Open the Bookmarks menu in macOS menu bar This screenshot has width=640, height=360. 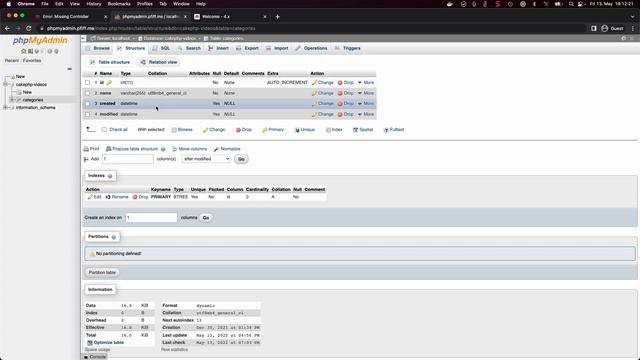tap(119, 4)
